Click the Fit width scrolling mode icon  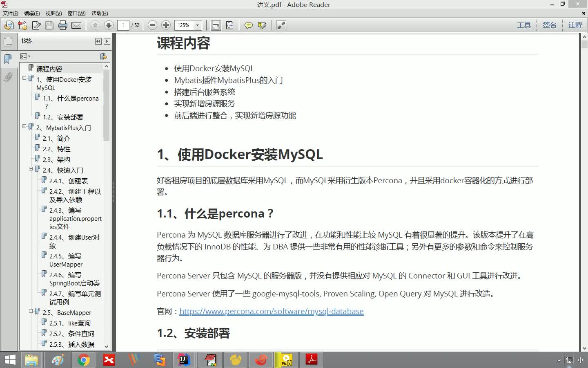pyautogui.click(x=216, y=25)
